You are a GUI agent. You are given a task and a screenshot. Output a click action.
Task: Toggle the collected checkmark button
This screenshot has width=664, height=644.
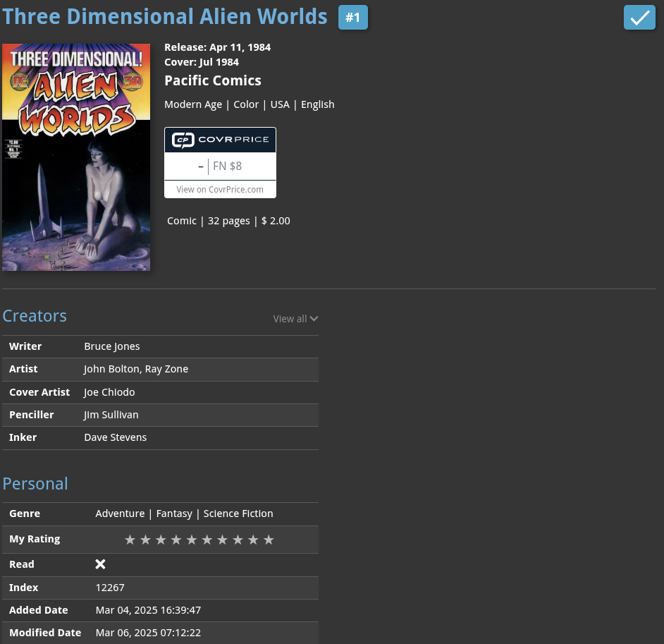[x=639, y=18]
